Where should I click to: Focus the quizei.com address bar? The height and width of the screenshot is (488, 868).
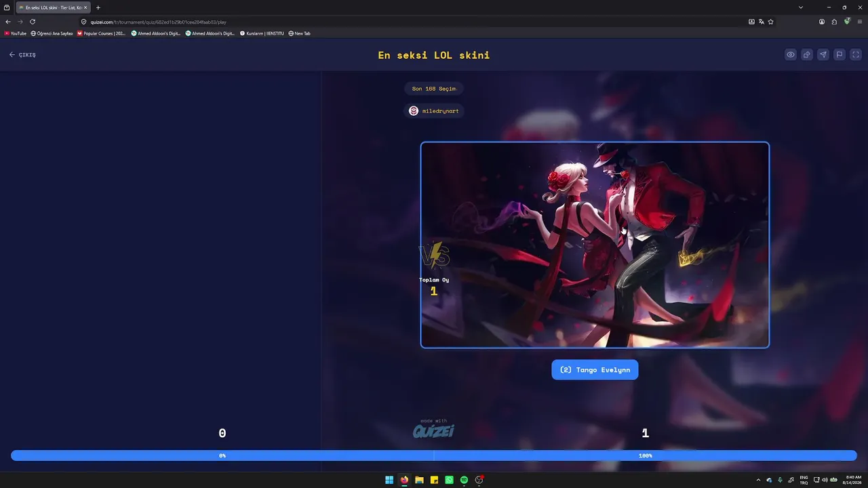coord(427,22)
